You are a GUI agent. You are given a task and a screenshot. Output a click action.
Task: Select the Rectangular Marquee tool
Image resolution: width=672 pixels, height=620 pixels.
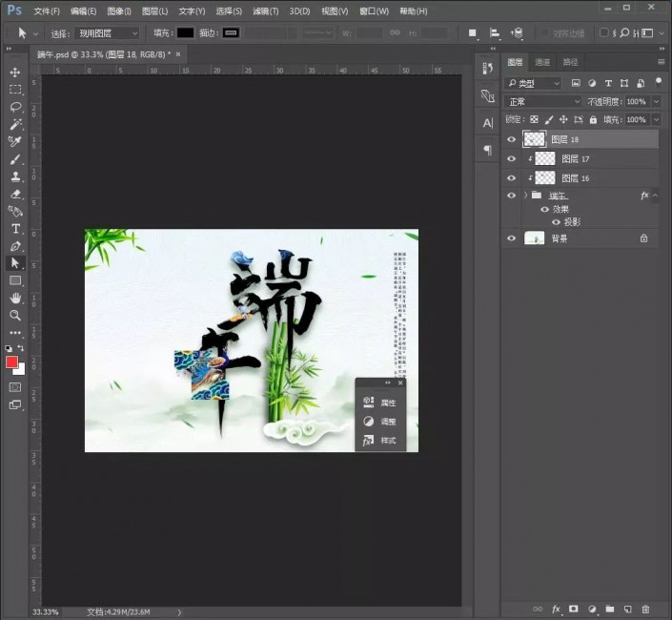[x=15, y=89]
